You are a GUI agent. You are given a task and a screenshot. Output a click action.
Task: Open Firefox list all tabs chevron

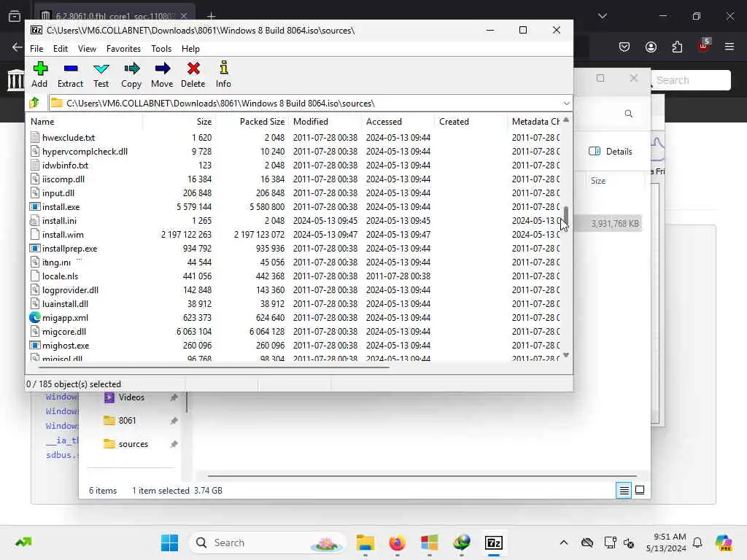pyautogui.click(x=603, y=16)
